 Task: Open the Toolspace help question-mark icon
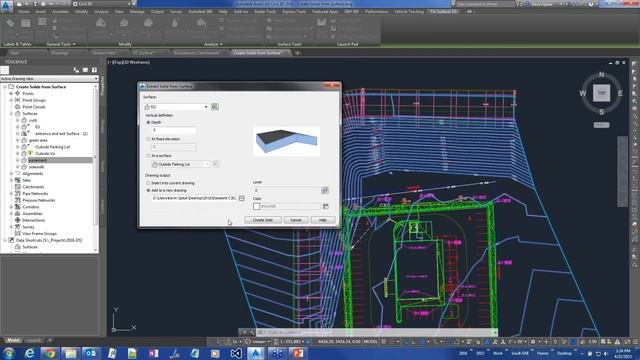[94, 70]
